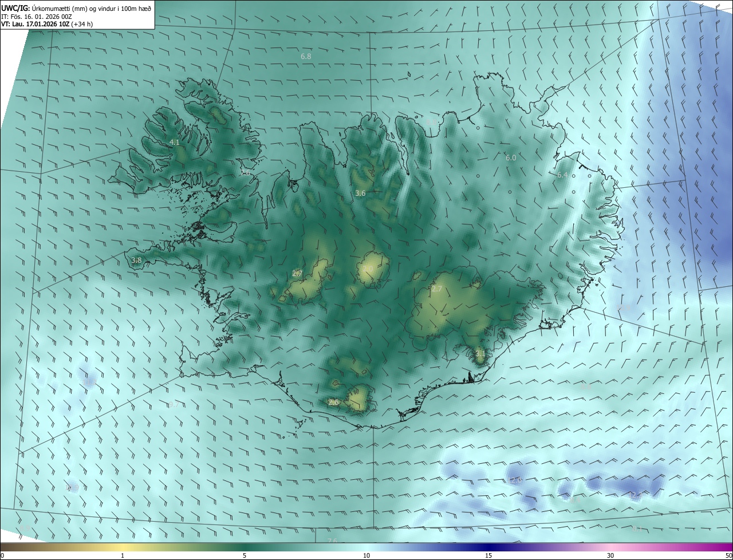Click the '1' tick on the color scale

(123, 556)
